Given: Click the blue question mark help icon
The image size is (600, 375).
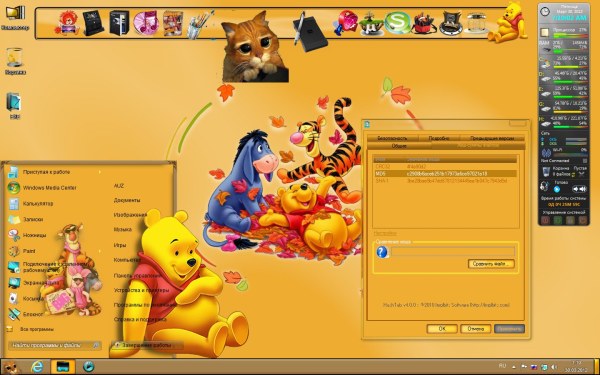Looking at the screenshot, I should (382, 252).
